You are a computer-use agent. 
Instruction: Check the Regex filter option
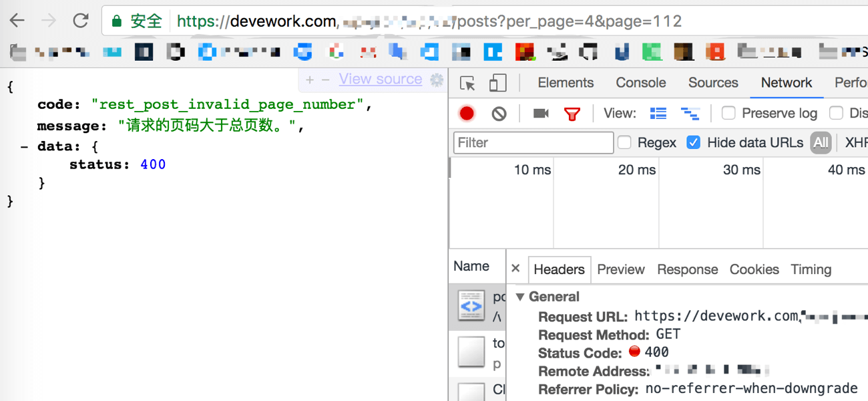tap(624, 142)
